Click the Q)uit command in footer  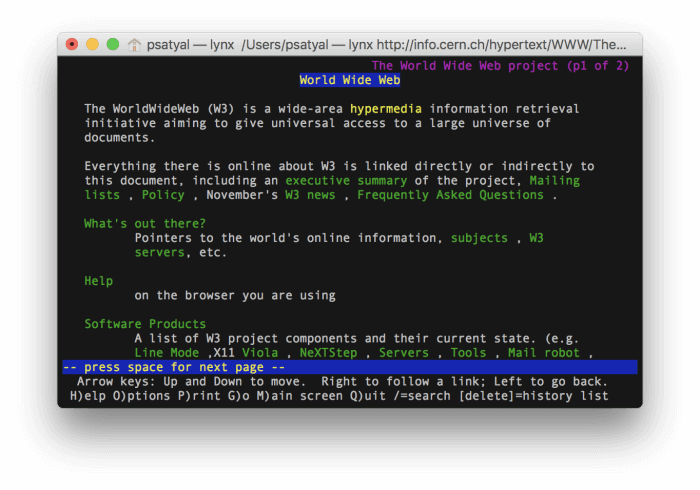tap(368, 396)
